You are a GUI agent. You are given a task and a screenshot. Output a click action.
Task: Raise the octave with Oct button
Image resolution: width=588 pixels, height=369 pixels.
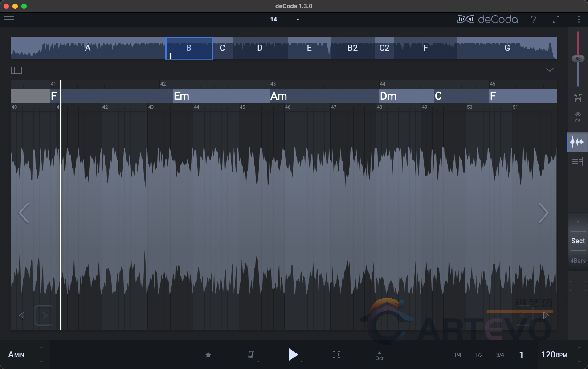click(379, 355)
